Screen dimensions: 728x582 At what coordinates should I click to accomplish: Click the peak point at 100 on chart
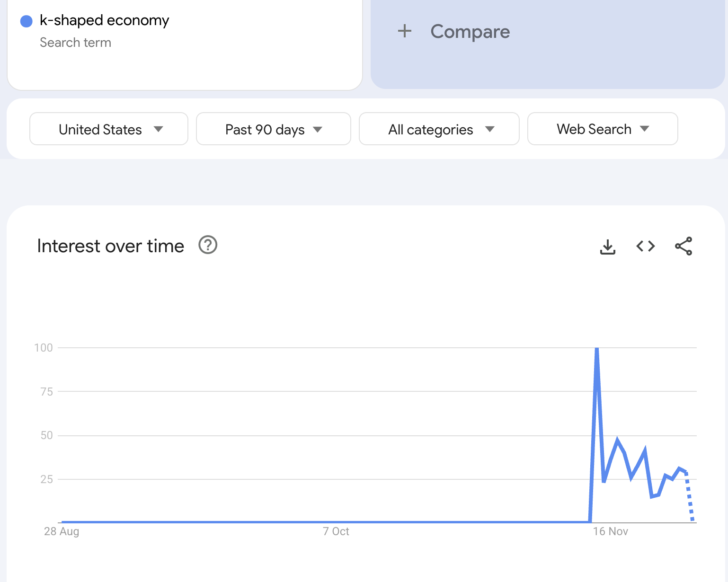597,349
